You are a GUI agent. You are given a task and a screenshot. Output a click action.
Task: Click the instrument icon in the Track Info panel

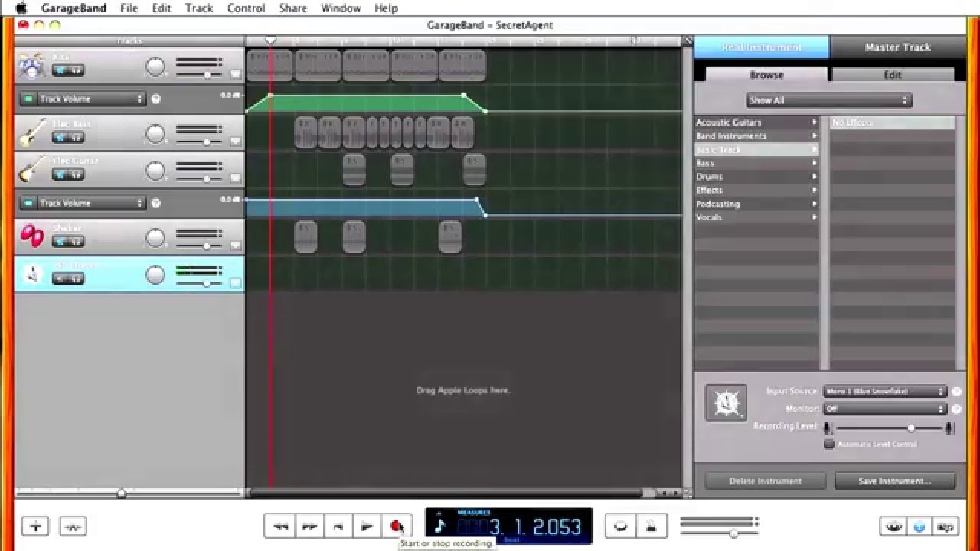tap(726, 403)
